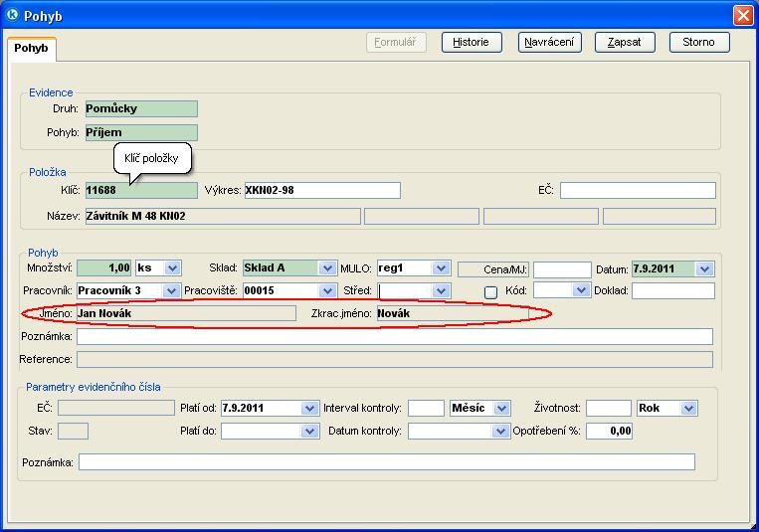Click the Životnost number field
The width and height of the screenshot is (759, 532).
609,408
